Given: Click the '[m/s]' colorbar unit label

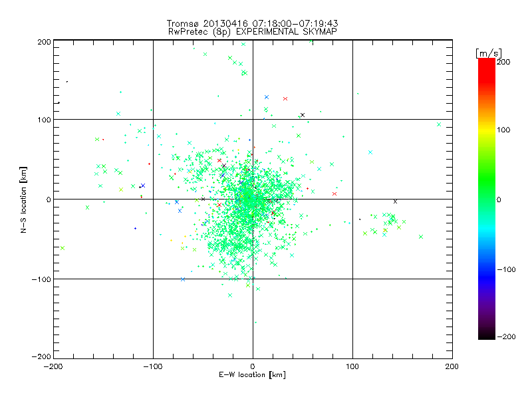Looking at the screenshot, I should point(489,53).
